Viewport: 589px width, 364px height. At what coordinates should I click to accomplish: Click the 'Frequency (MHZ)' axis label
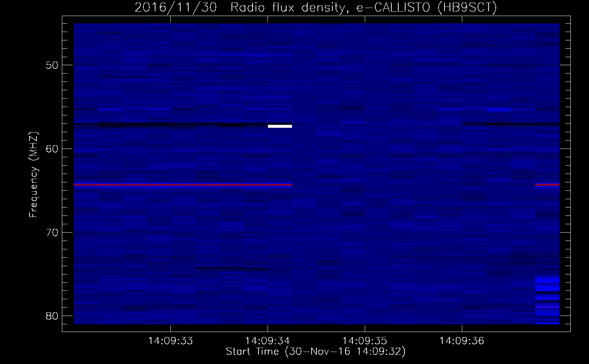tap(33, 175)
